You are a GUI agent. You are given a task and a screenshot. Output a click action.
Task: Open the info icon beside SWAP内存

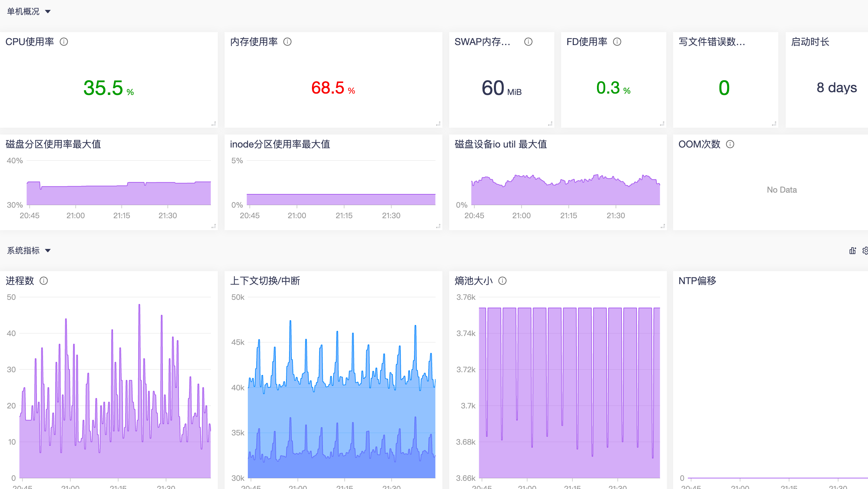pyautogui.click(x=528, y=42)
